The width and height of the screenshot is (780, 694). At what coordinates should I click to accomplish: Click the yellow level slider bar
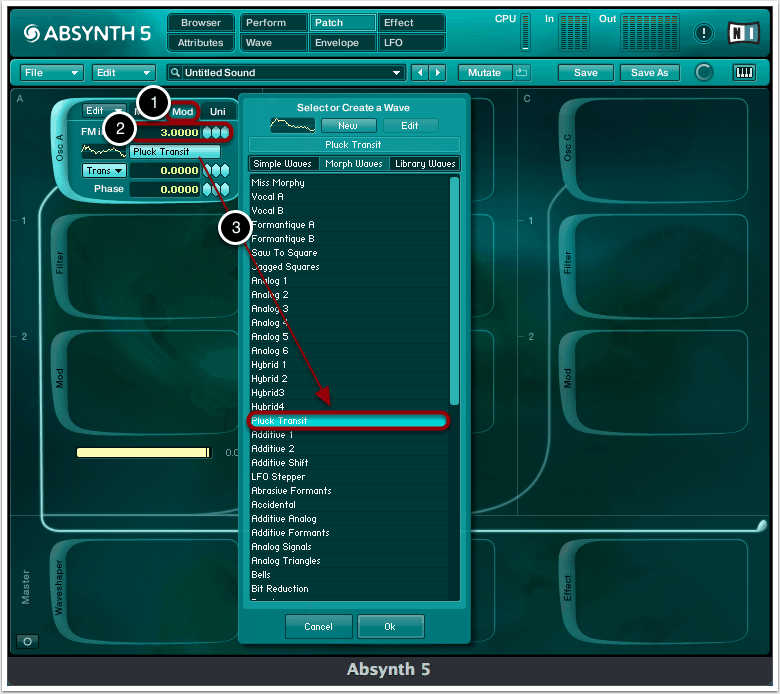click(x=143, y=453)
